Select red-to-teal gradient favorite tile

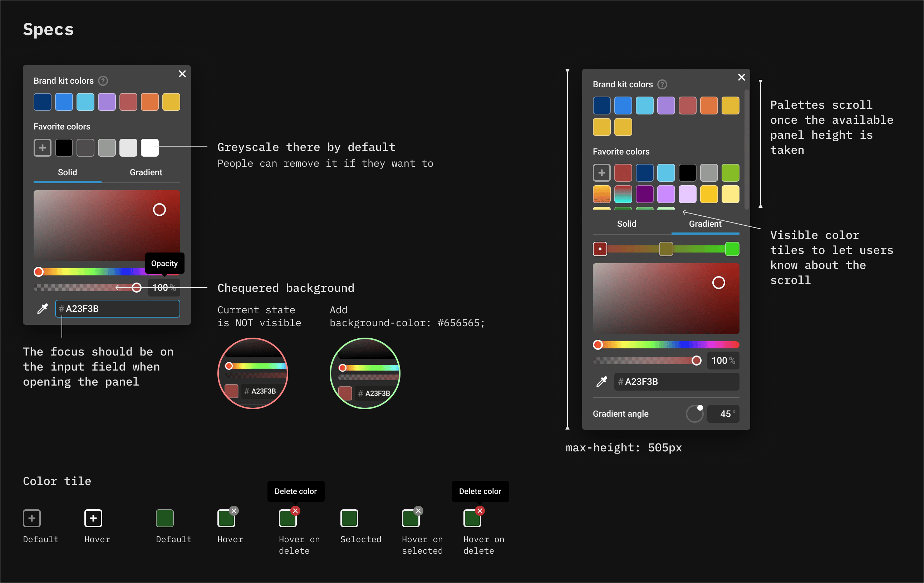[x=623, y=194]
